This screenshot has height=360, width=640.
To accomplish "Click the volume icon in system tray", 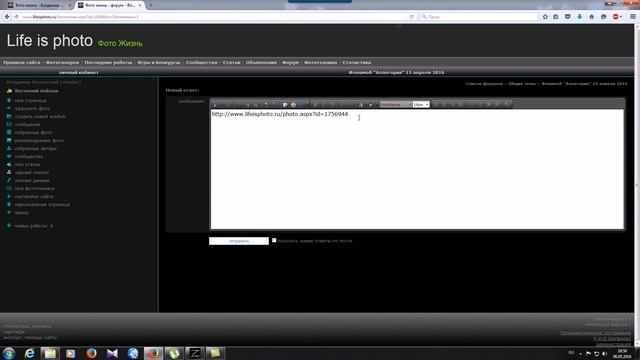I will [x=605, y=353].
